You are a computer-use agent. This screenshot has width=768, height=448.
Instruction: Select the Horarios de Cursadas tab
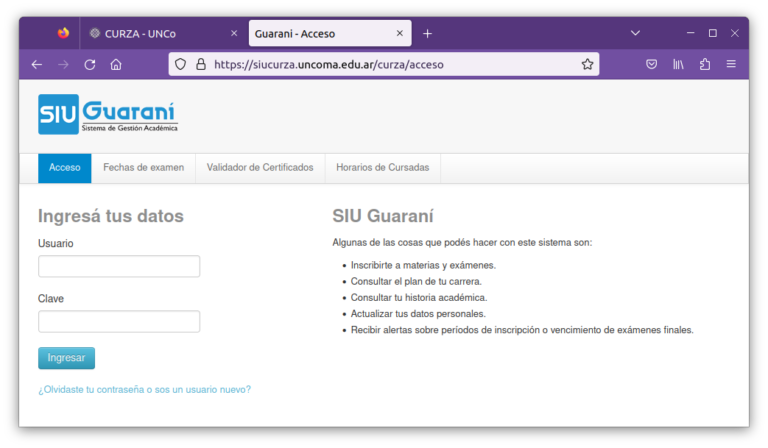pos(382,168)
